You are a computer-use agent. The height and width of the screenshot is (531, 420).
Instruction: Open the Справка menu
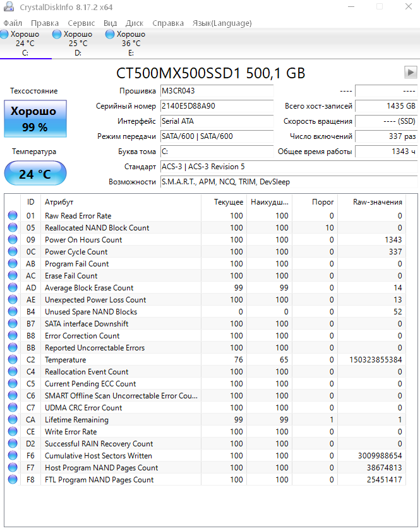click(168, 23)
